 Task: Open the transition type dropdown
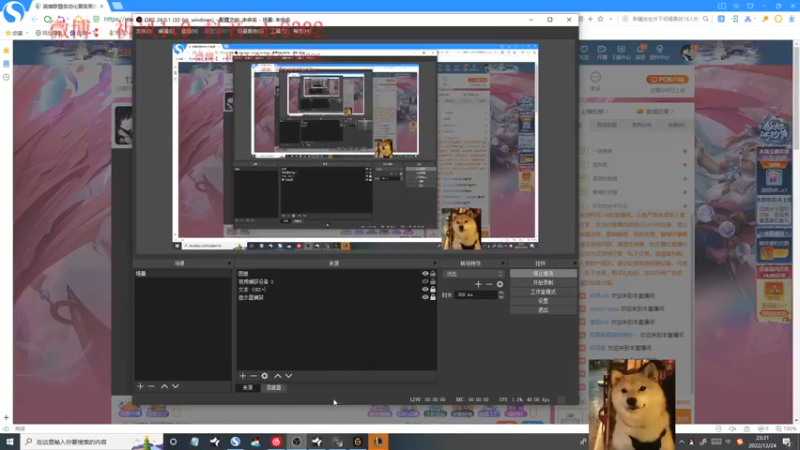pyautogui.click(x=474, y=274)
